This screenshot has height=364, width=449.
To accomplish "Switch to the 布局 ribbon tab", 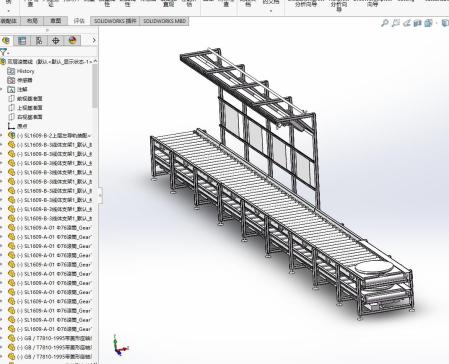I will pyautogui.click(x=32, y=21).
